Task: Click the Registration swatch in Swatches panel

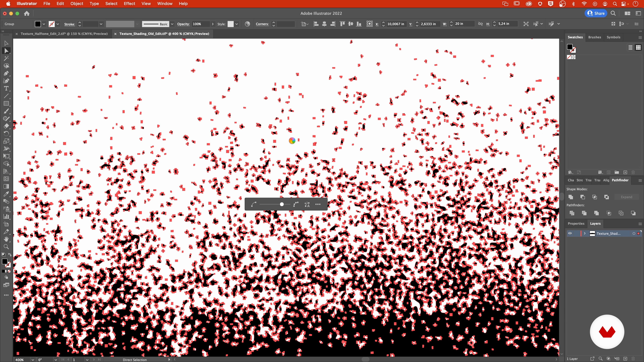Action: [573, 57]
